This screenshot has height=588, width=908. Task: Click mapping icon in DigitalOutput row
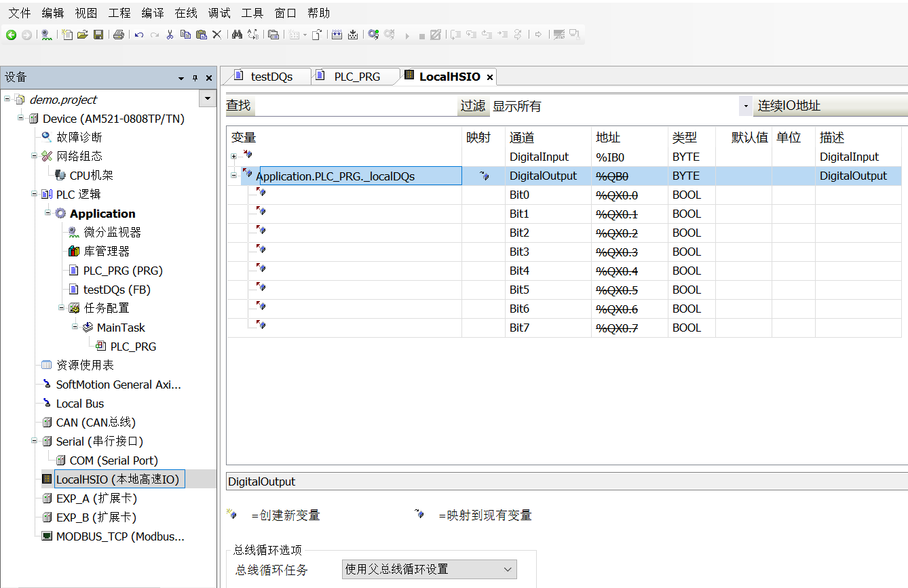coord(484,176)
